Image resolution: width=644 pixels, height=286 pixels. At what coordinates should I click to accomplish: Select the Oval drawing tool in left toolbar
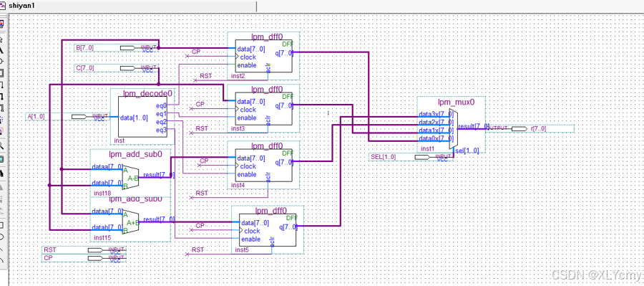tap(1, 237)
